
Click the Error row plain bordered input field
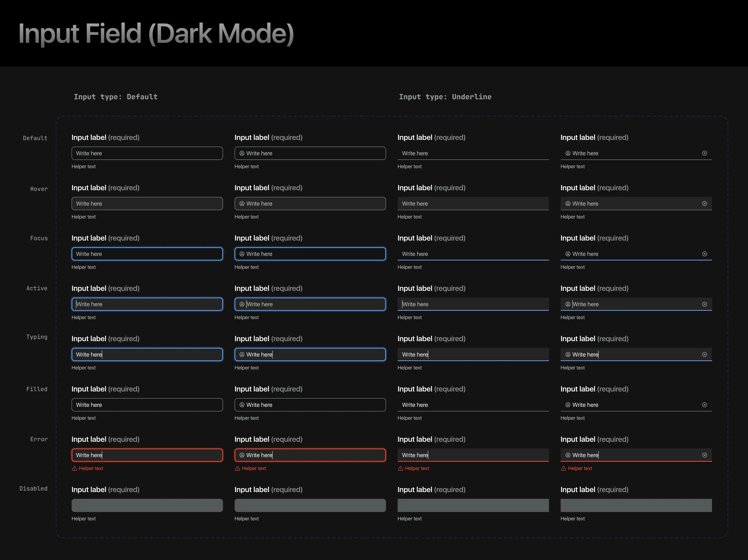point(147,455)
